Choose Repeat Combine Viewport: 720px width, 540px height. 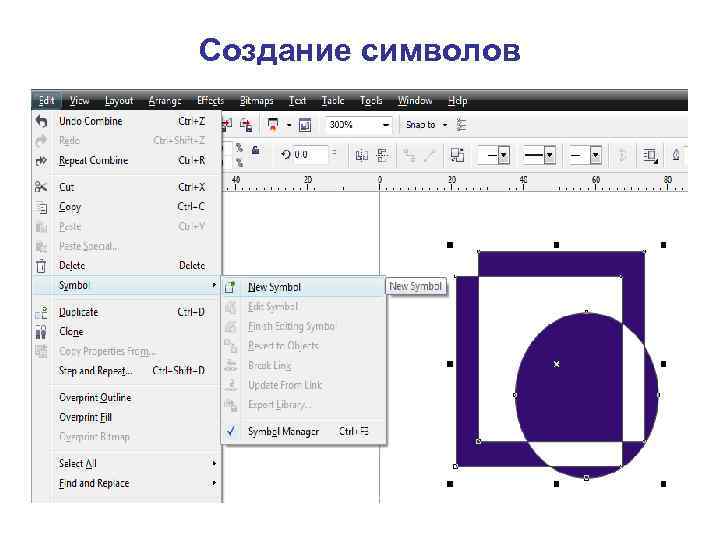(x=127, y=161)
